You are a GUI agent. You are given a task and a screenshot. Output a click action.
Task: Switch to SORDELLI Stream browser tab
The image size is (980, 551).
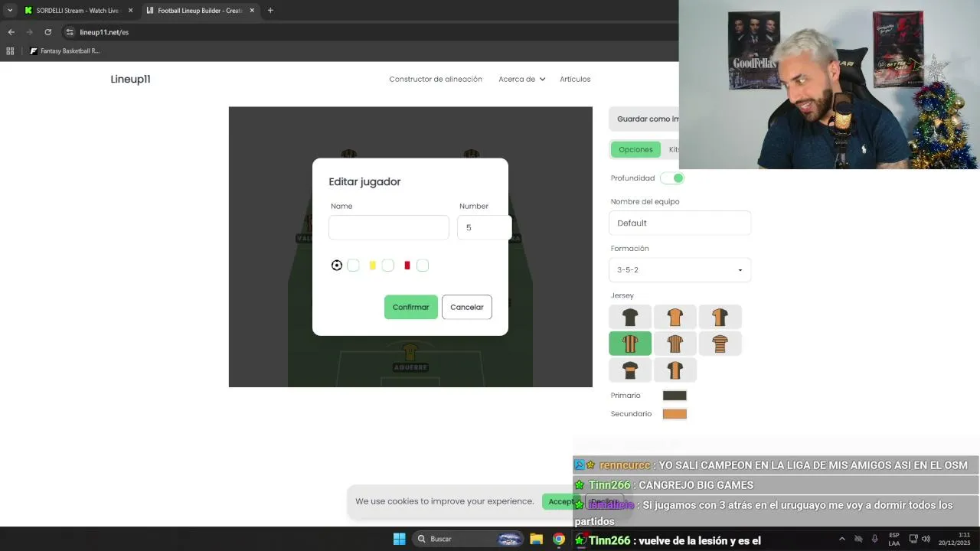(x=77, y=11)
